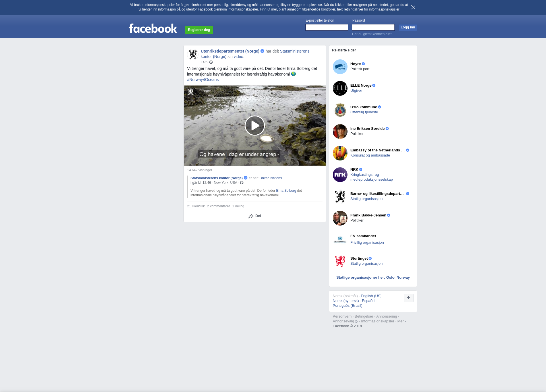Open Utenriksdepartementet (Norge) page name link
Viewport: 546px width, 392px height.
click(230, 51)
